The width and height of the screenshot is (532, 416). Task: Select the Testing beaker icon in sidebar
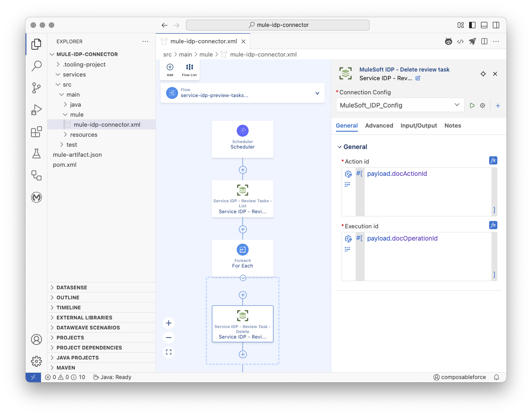pyautogui.click(x=36, y=154)
